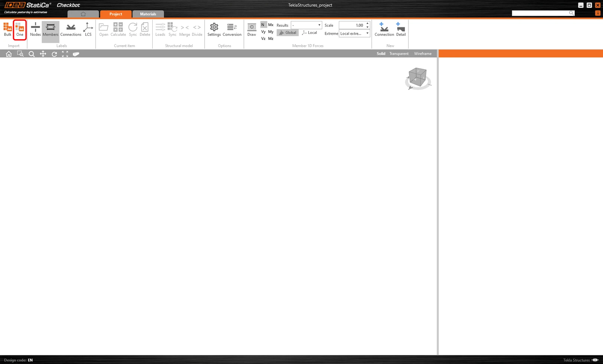Switch to Local coordinate system
This screenshot has width=603, height=364.
coord(309,33)
